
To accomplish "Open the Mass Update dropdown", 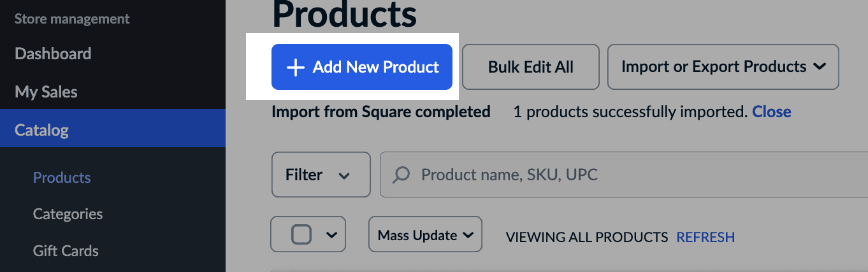I will pyautogui.click(x=425, y=235).
